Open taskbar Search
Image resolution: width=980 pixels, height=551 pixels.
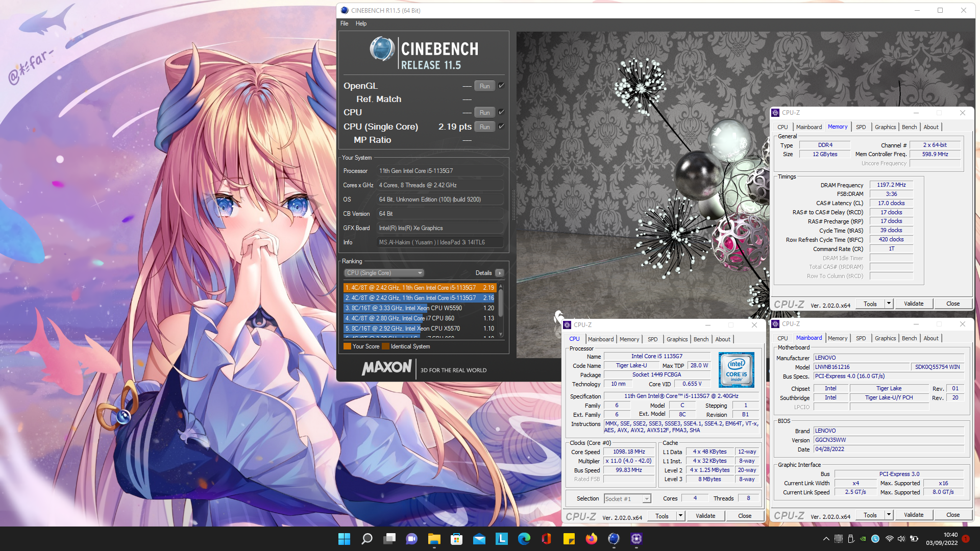[366, 539]
